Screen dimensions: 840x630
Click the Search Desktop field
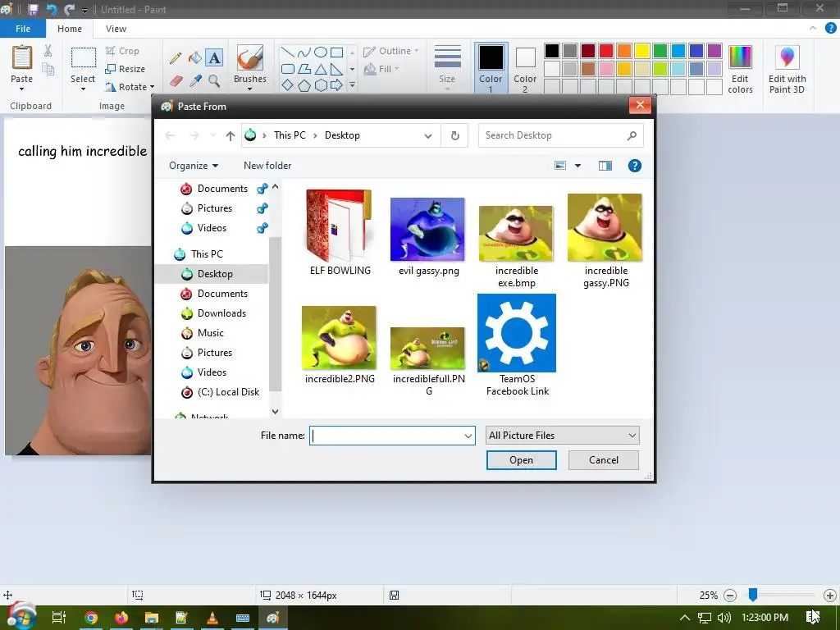[x=561, y=135]
